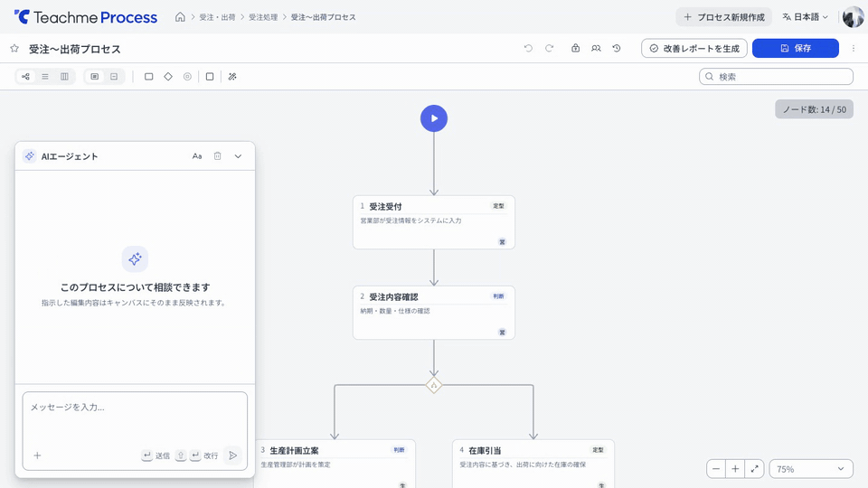Add a diamond decision node
The image size is (868, 488).
[x=168, y=76]
